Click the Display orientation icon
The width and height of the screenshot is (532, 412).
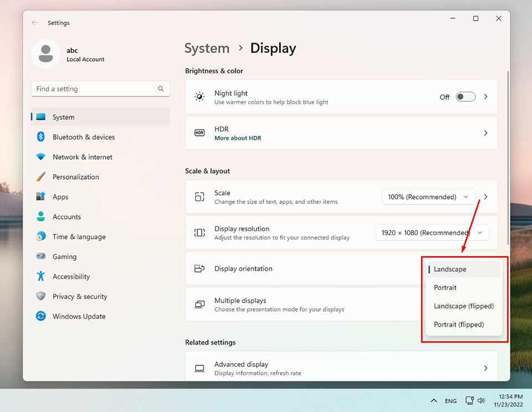point(199,268)
